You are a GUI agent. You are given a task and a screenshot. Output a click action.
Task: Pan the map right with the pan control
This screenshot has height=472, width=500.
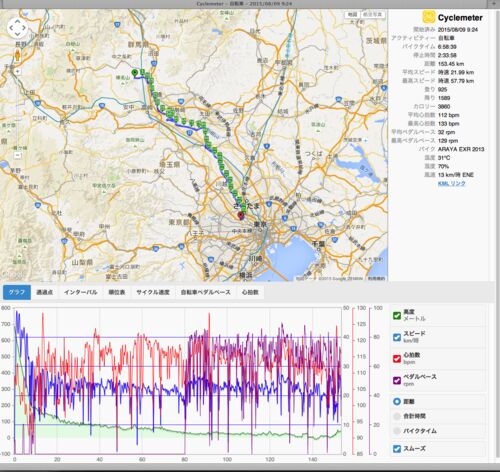coord(24,28)
